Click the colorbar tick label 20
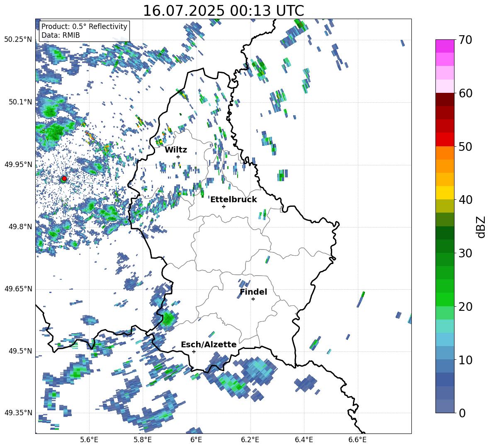 point(465,307)
